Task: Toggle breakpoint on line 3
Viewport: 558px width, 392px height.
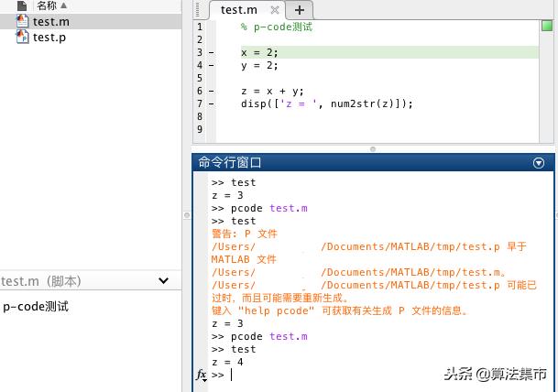Action: click(x=213, y=53)
